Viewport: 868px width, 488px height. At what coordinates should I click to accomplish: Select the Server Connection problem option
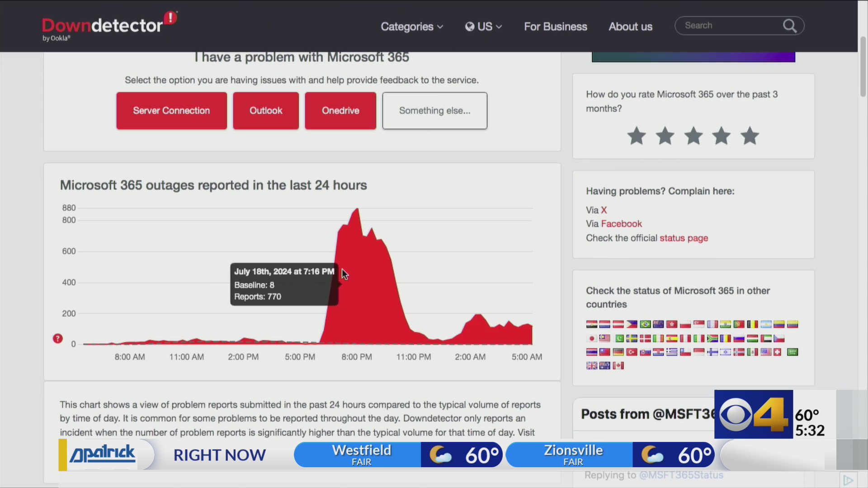pos(171,110)
